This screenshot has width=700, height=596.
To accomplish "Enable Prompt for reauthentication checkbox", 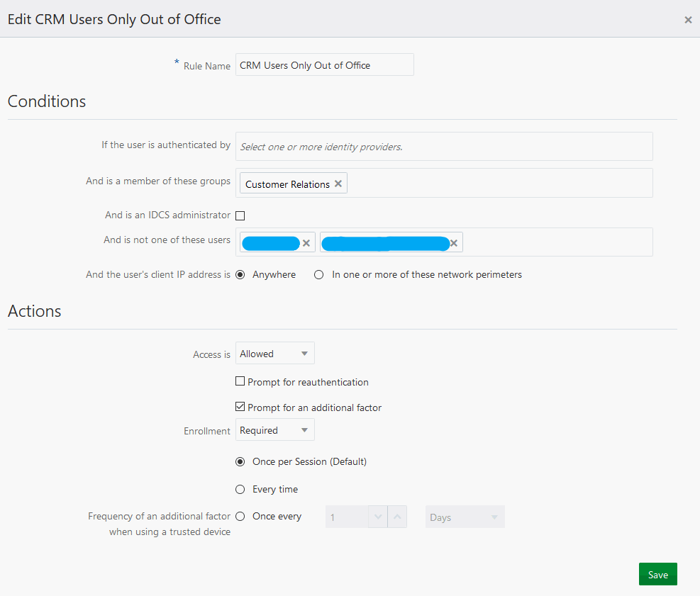I will (240, 382).
